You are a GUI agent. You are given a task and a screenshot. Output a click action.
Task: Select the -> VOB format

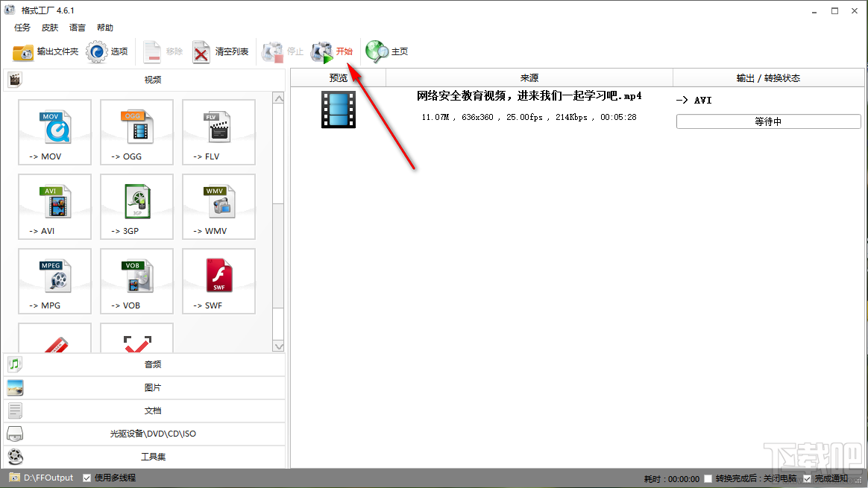click(x=136, y=281)
